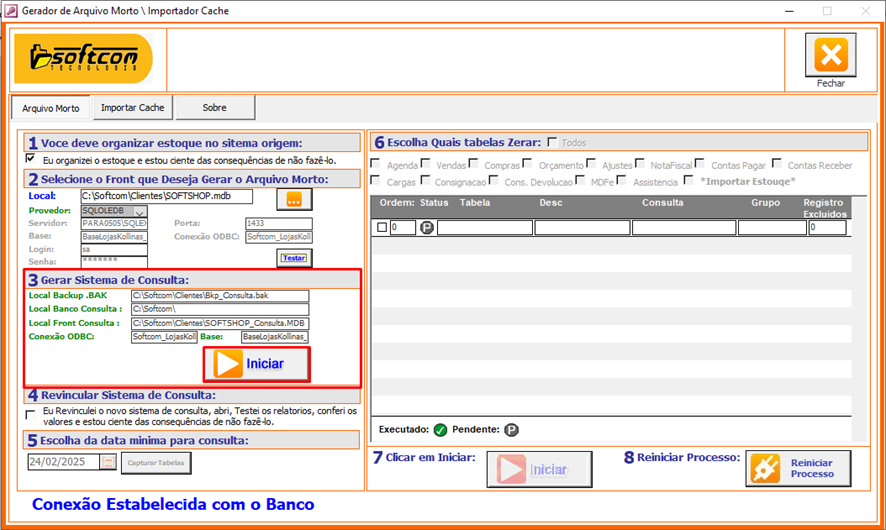Image resolution: width=886 pixels, height=530 pixels.
Task: Check the Importar Estoque checkbox
Action: (688, 181)
